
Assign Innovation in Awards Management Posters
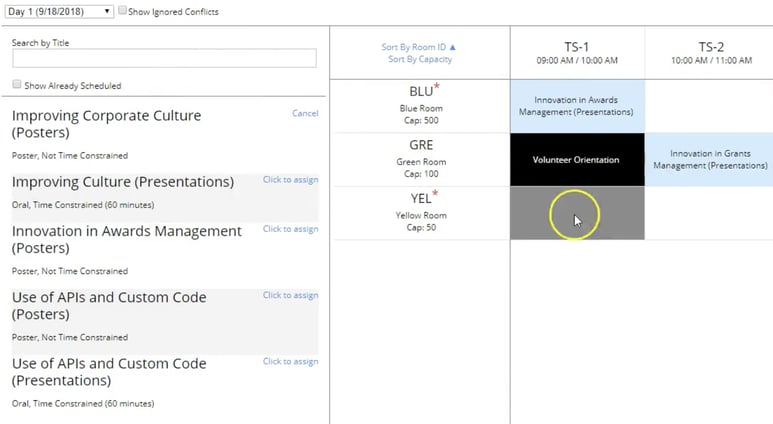point(290,229)
